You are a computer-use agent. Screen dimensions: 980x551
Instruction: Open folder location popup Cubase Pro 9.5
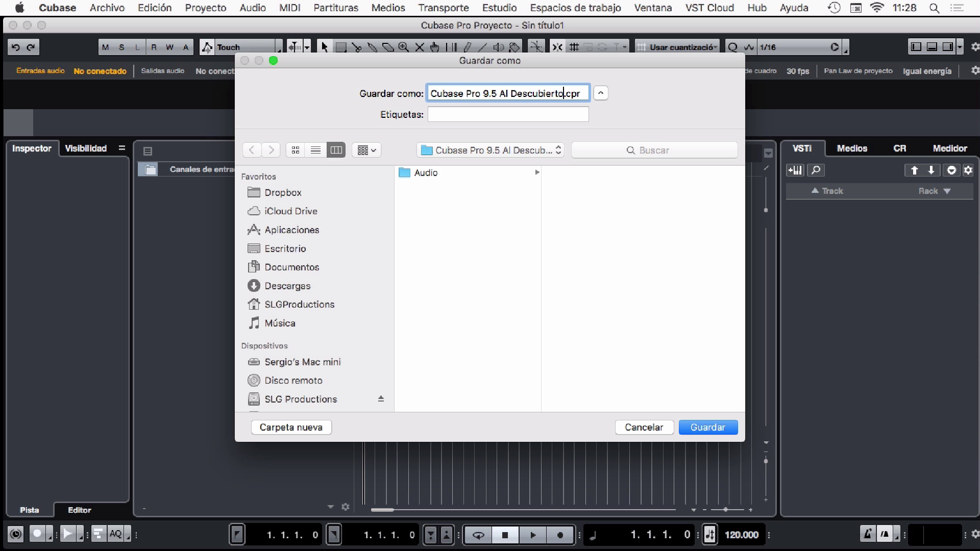tap(490, 150)
